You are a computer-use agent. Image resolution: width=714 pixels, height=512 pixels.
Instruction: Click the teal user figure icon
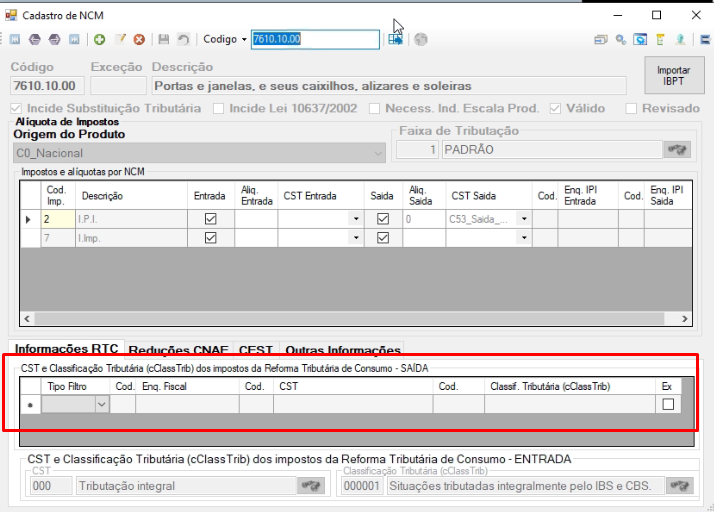[680, 40]
